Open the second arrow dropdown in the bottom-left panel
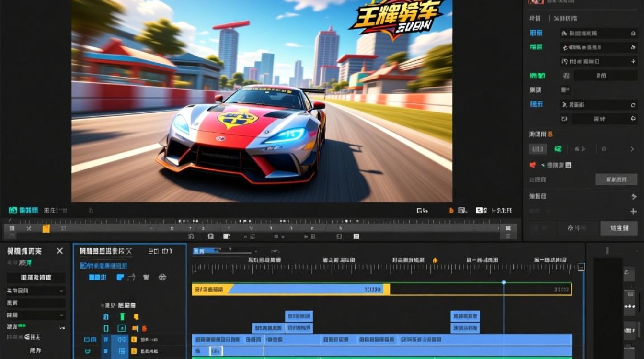The height and width of the screenshot is (359, 644). (36, 315)
